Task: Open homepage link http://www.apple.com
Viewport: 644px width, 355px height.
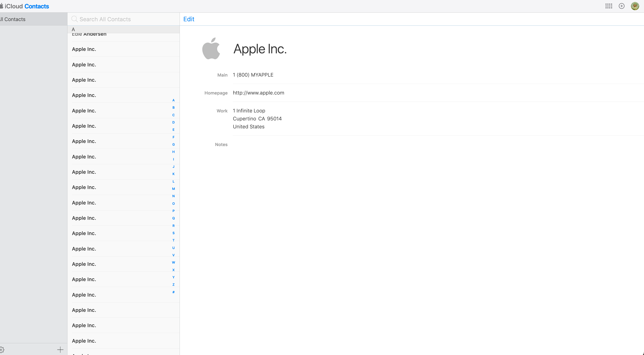Action: 259,93
